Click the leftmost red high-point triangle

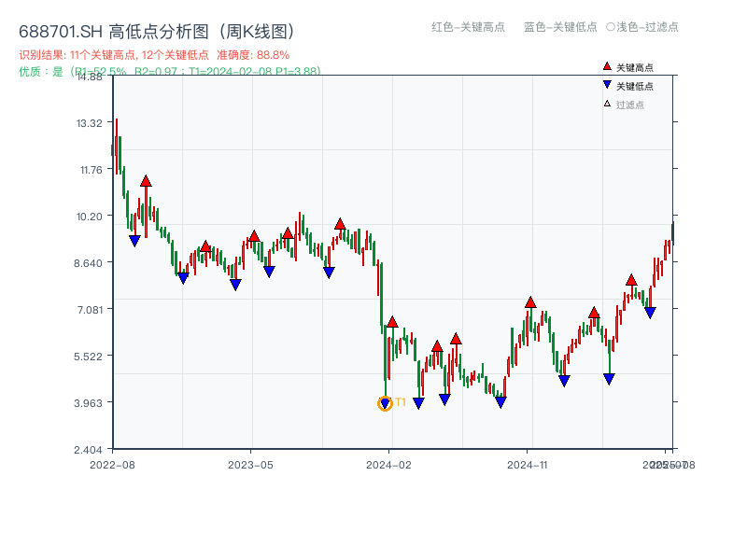146,181
